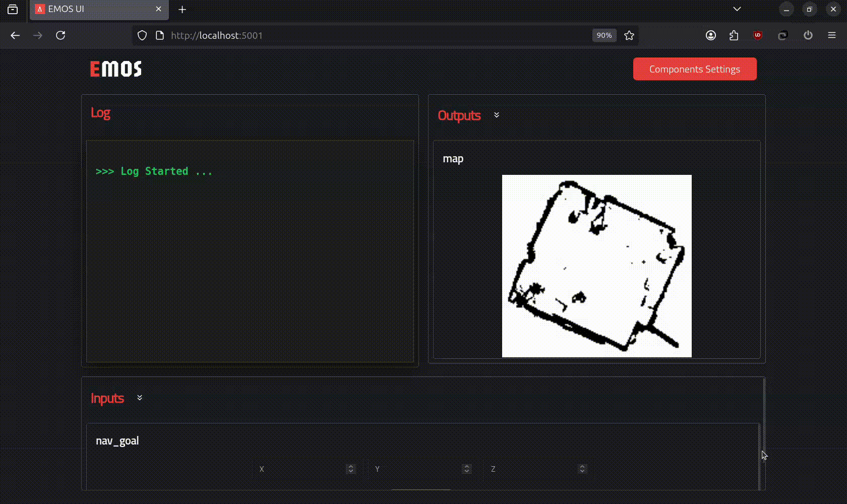Click the map image in Outputs
847x504 pixels.
click(597, 266)
